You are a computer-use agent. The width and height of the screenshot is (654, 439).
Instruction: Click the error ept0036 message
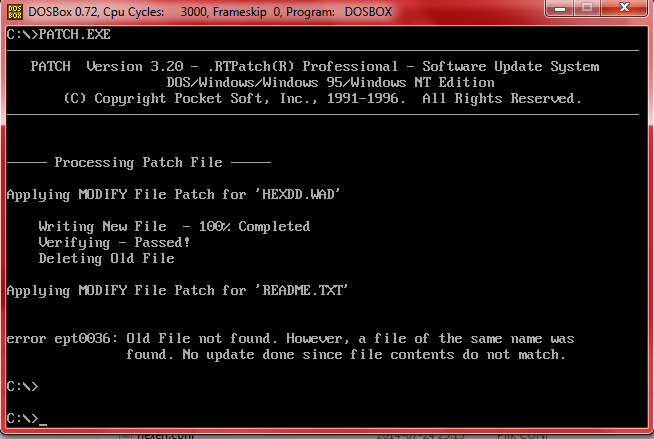(x=290, y=339)
